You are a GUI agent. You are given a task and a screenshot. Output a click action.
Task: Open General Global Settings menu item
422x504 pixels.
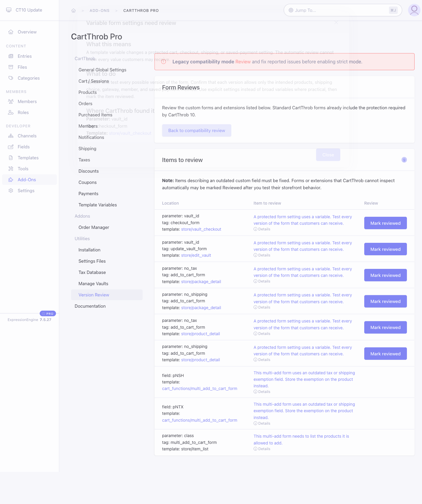pos(102,70)
